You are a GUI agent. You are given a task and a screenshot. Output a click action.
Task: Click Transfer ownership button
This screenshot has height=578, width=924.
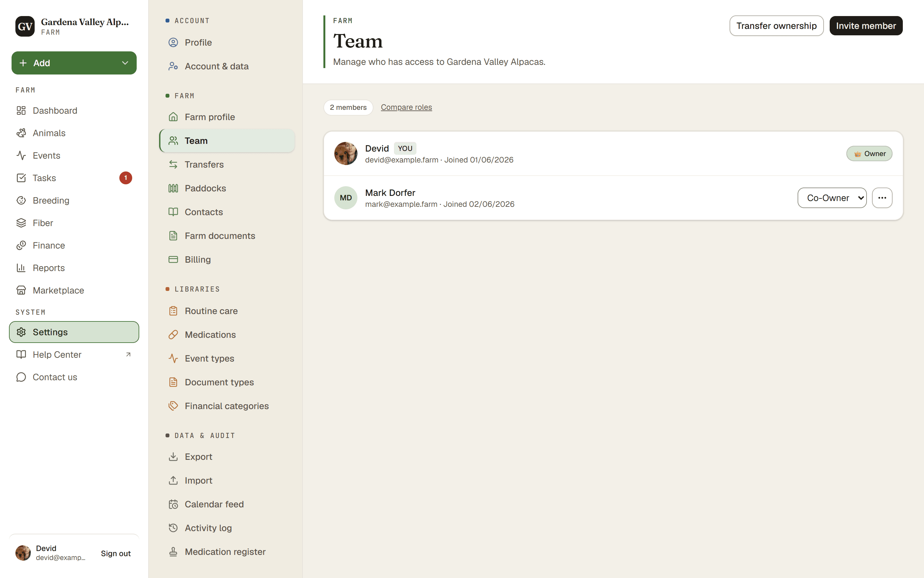click(776, 26)
